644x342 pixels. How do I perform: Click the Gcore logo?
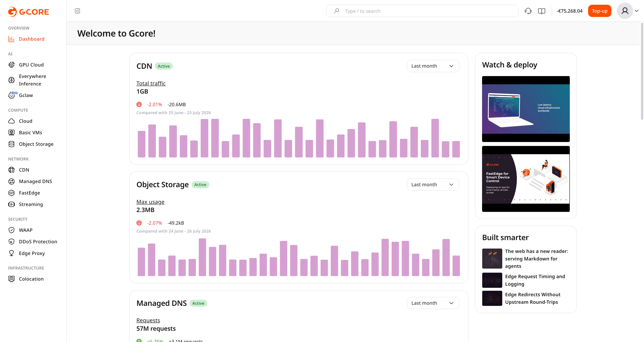28,12
